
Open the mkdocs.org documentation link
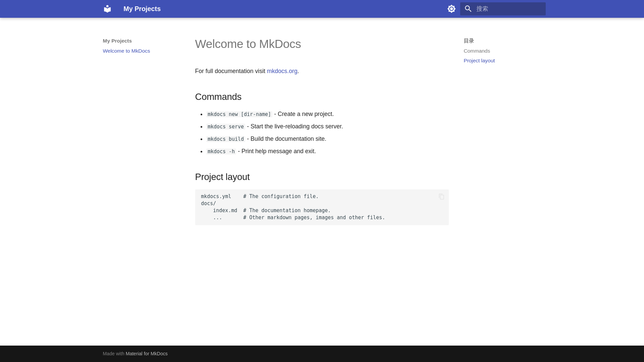click(x=282, y=71)
